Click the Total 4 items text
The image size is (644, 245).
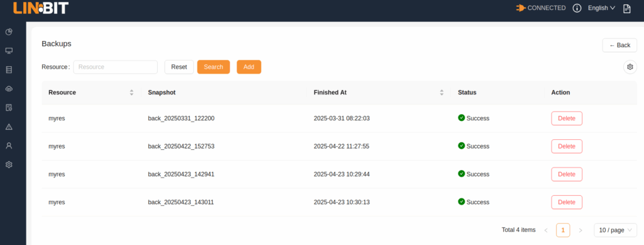click(x=518, y=230)
